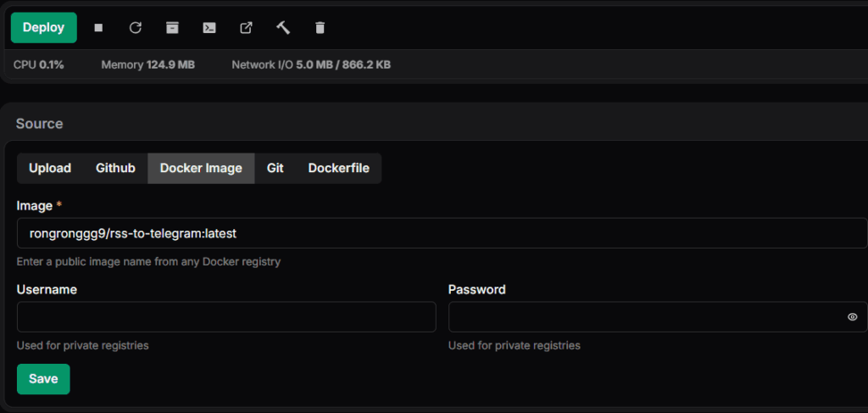Viewport: 868px width, 413px height.
Task: Switch to the Upload source tab
Action: [x=50, y=168]
